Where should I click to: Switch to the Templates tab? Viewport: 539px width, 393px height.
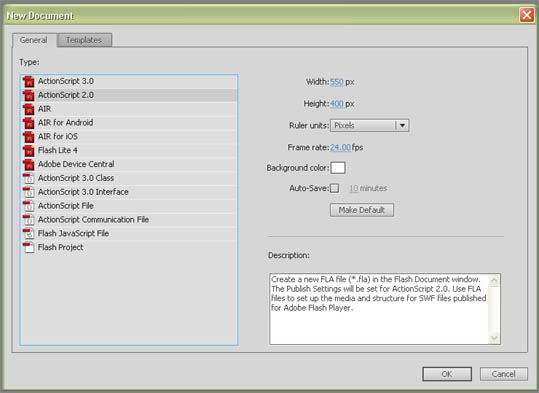pos(84,40)
